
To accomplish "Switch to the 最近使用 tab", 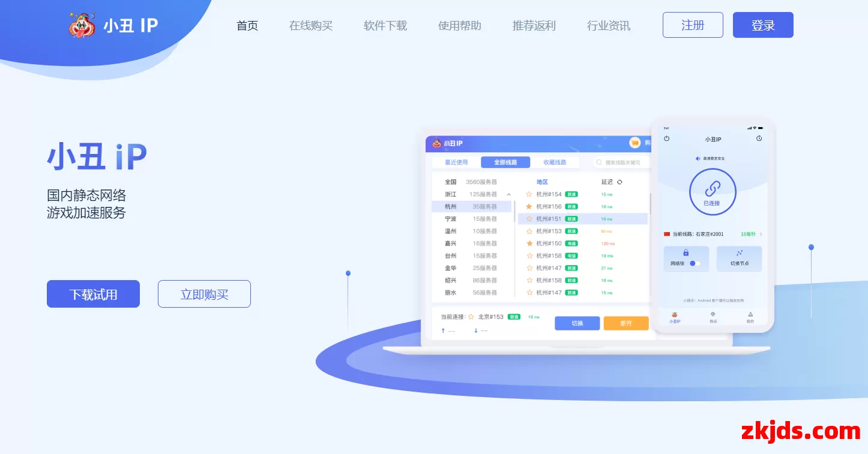I will click(456, 163).
